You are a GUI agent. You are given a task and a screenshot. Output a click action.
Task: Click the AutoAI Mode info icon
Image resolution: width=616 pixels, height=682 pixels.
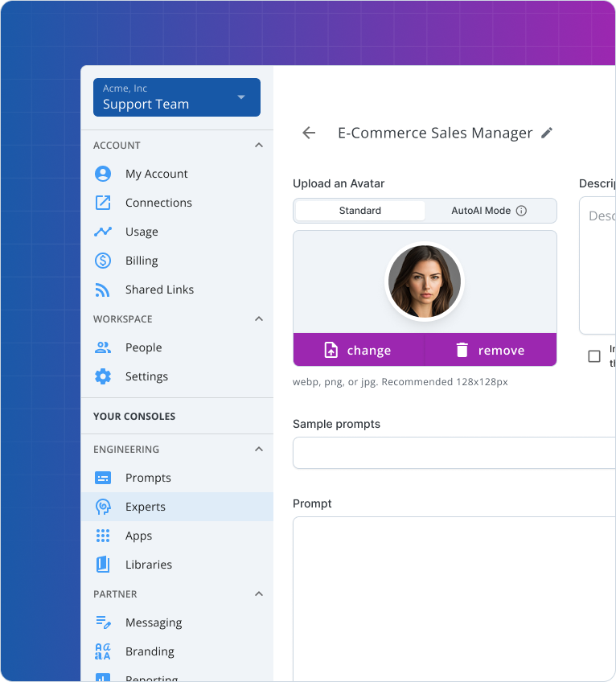click(x=521, y=211)
